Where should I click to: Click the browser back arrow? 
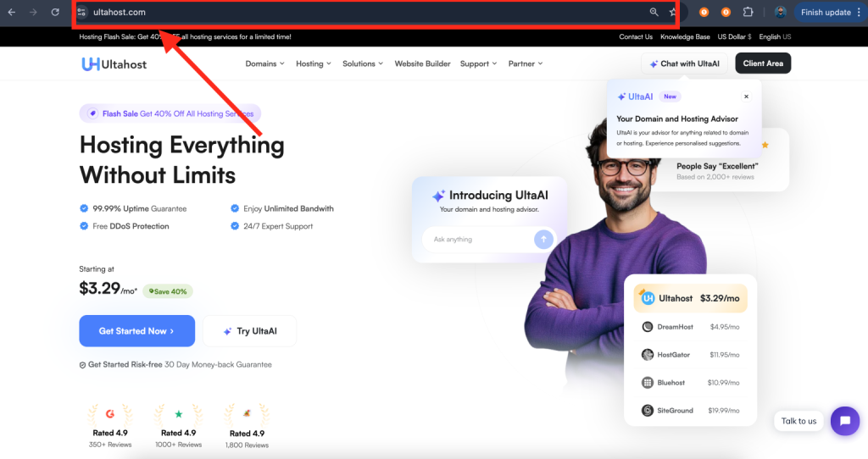click(12, 13)
